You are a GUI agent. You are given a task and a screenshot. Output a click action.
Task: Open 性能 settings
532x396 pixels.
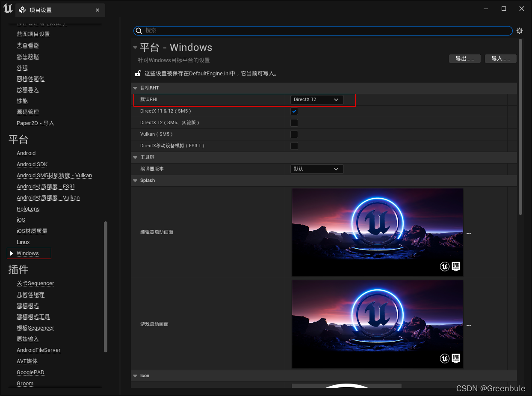pos(22,101)
